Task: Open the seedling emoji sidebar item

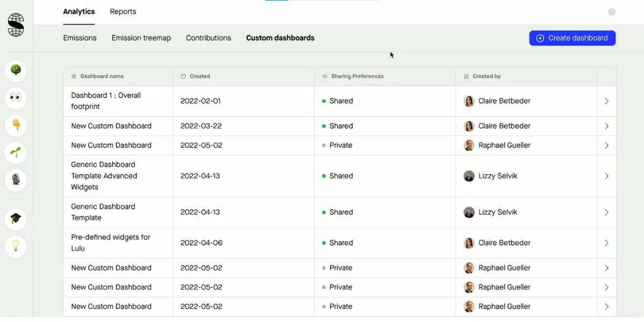Action: coord(16,152)
